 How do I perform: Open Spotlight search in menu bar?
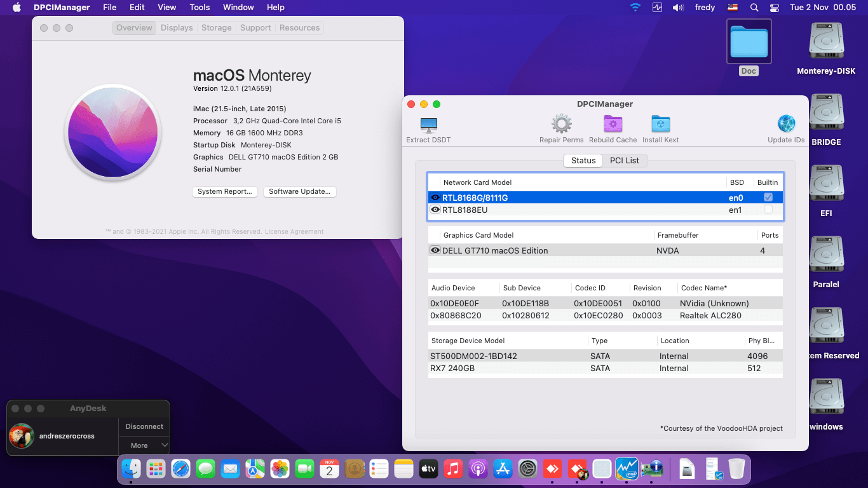pos(754,8)
